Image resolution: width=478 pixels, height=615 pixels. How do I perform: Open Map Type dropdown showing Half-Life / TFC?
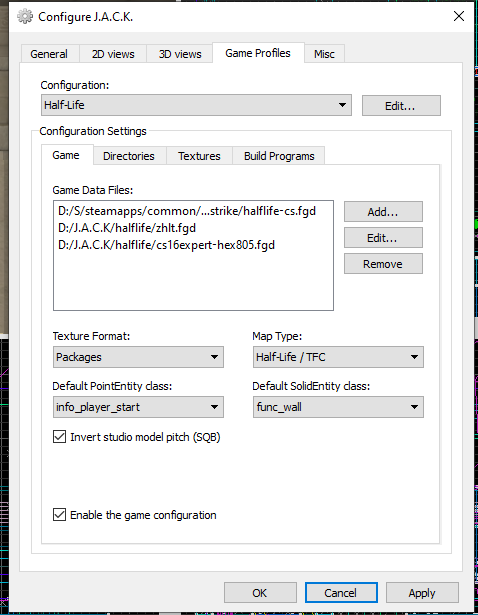pos(338,357)
